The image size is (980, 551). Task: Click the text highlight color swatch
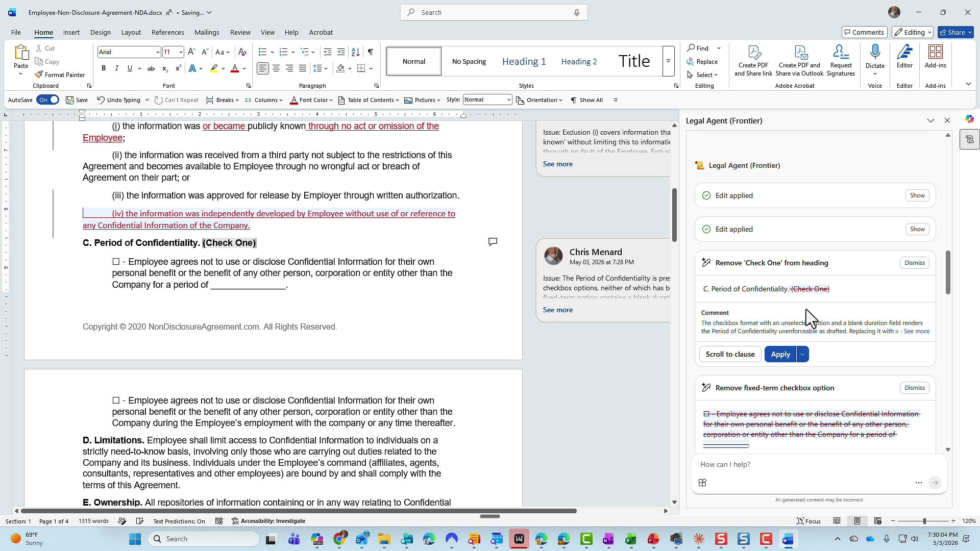coord(214,68)
